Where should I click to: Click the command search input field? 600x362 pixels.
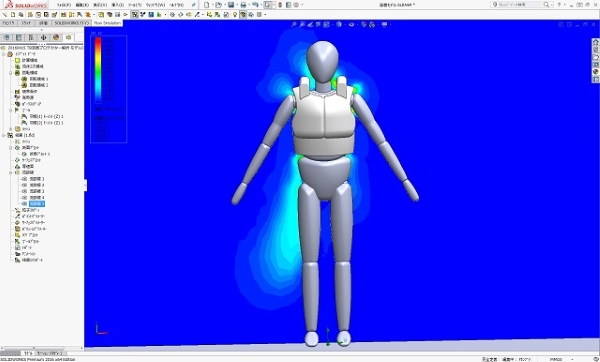pos(520,5)
